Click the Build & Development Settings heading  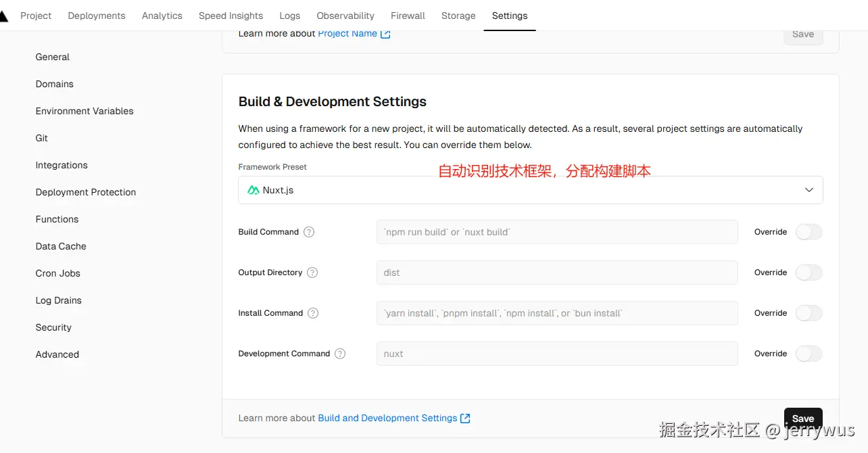(x=333, y=101)
